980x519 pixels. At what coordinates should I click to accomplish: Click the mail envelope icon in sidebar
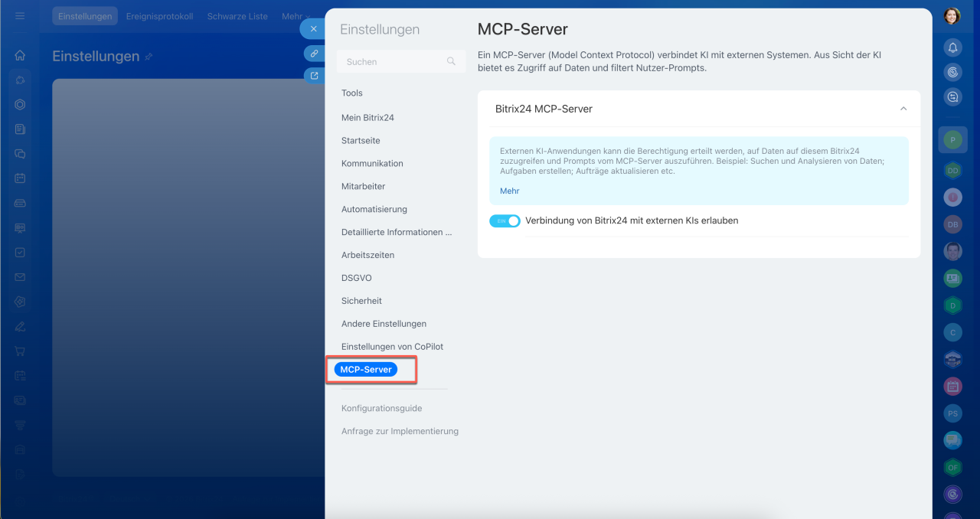20,277
